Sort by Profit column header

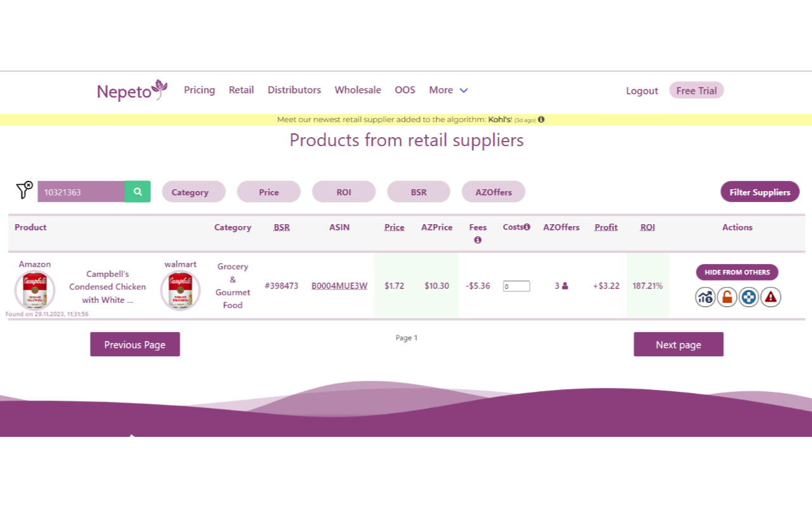point(606,227)
